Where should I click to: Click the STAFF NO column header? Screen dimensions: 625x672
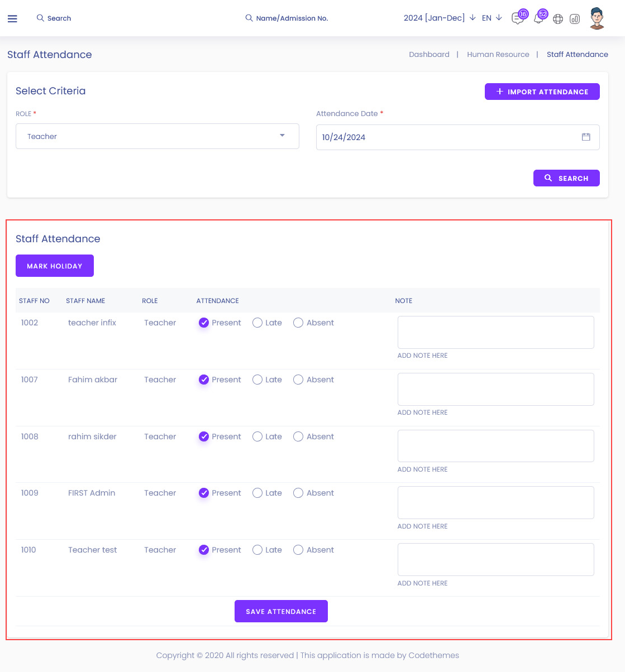[x=34, y=301]
